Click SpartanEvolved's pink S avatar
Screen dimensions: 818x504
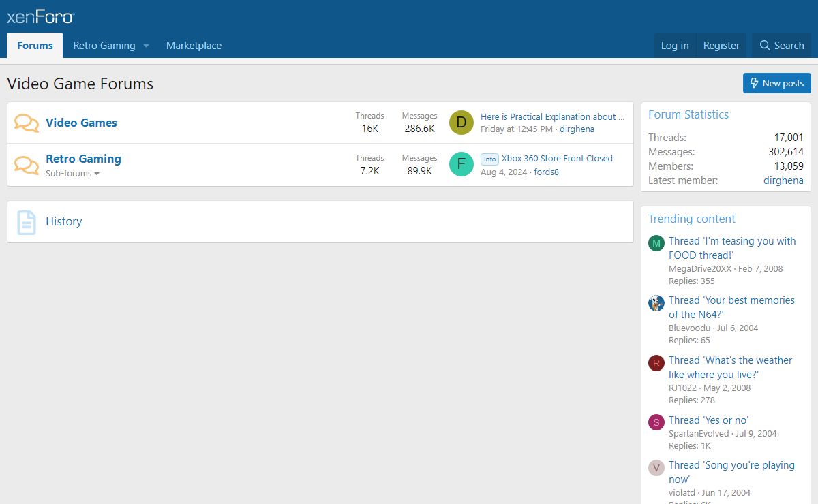point(656,422)
